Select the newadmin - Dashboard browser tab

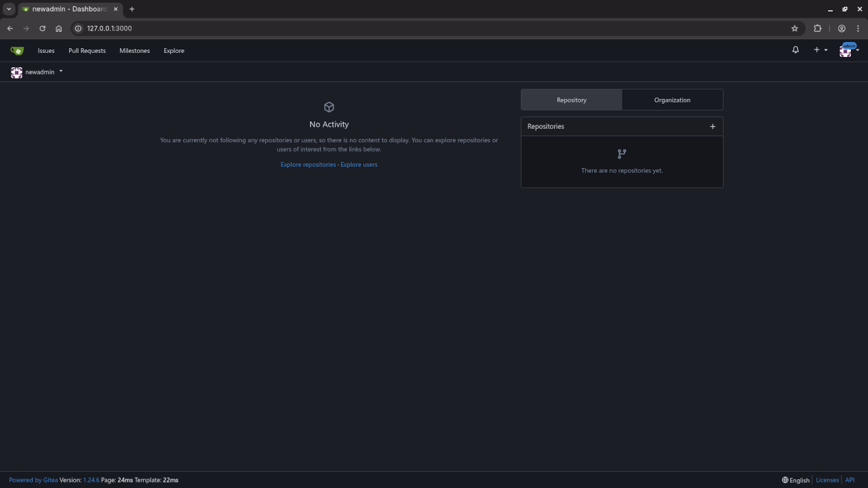70,9
